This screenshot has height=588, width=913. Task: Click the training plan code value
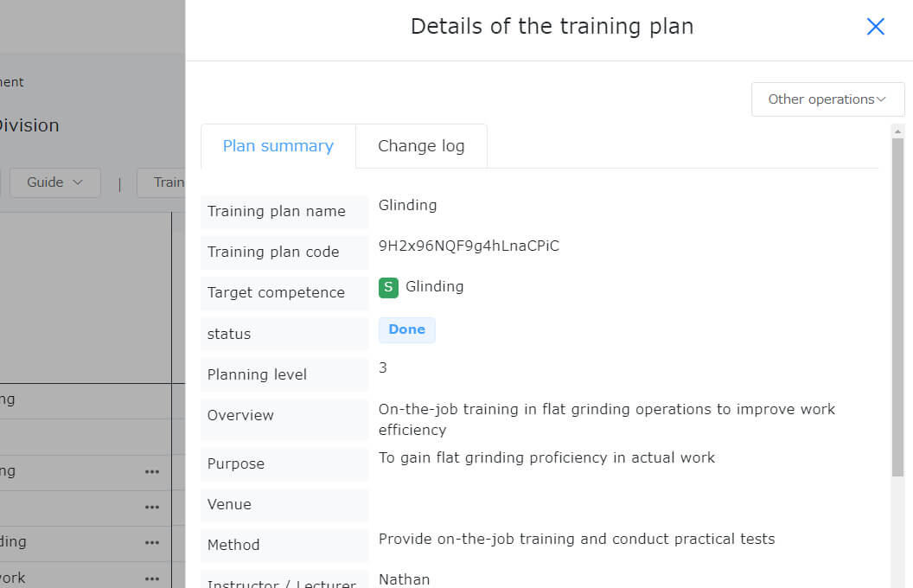point(469,246)
